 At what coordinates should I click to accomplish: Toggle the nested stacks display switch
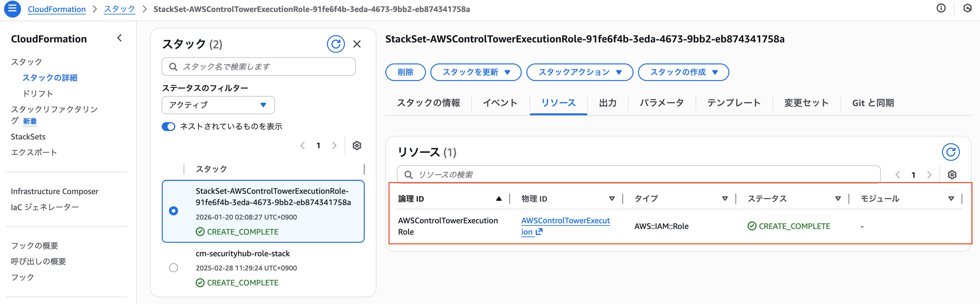169,127
